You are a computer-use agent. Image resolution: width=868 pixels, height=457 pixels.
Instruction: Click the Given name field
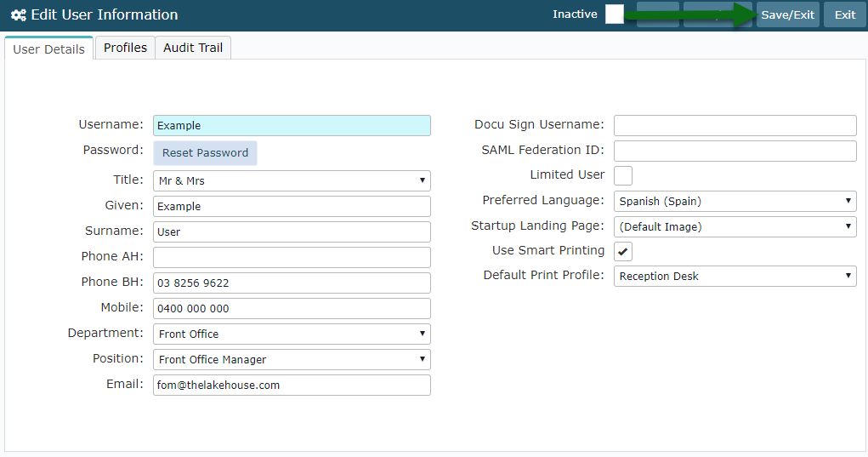292,206
